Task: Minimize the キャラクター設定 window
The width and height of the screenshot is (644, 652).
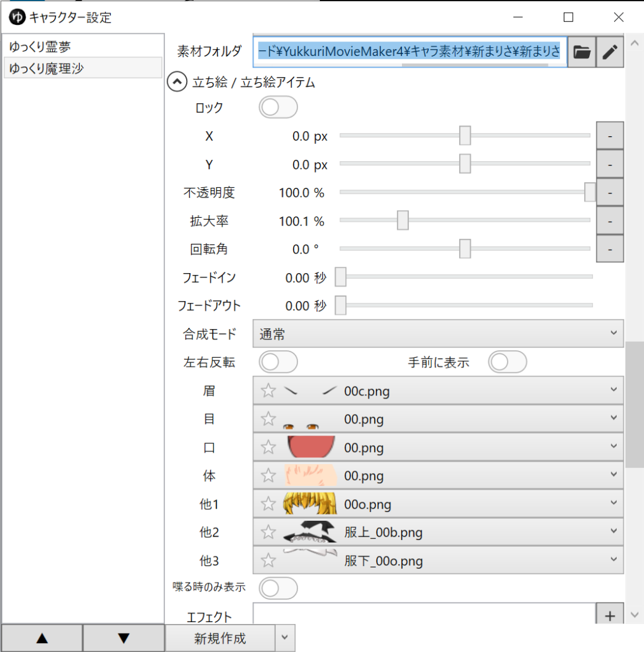Action: pos(518,17)
